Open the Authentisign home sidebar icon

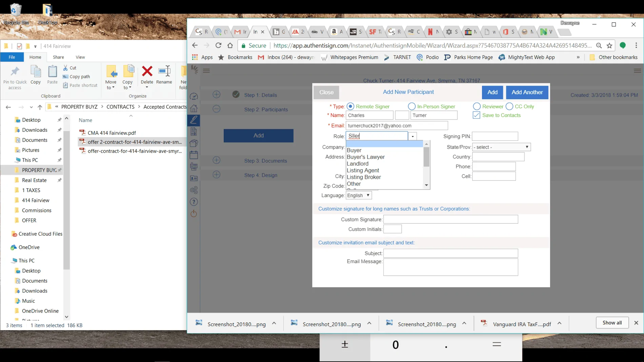tap(194, 108)
